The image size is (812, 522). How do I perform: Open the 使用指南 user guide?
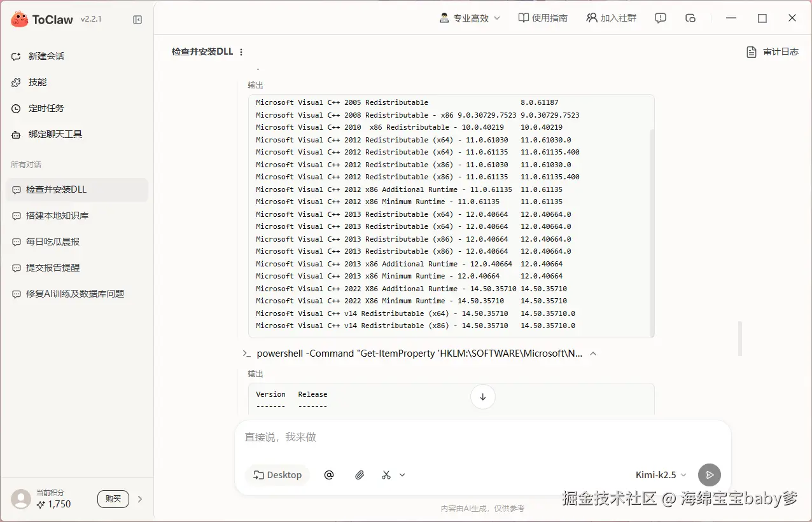click(543, 18)
